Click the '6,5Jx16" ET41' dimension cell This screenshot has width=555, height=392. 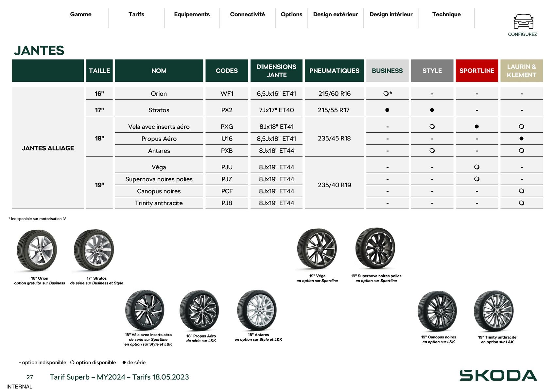276,93
